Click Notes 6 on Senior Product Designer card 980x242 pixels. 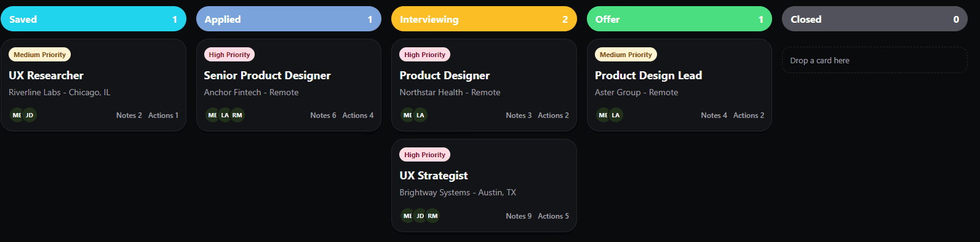tap(323, 115)
